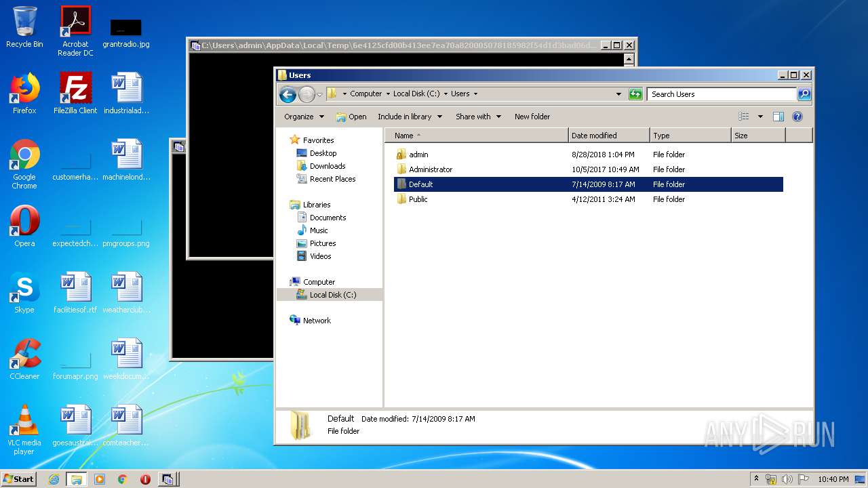Open the views options dropdown arrow
This screenshot has width=868, height=488.
pyautogui.click(x=760, y=117)
